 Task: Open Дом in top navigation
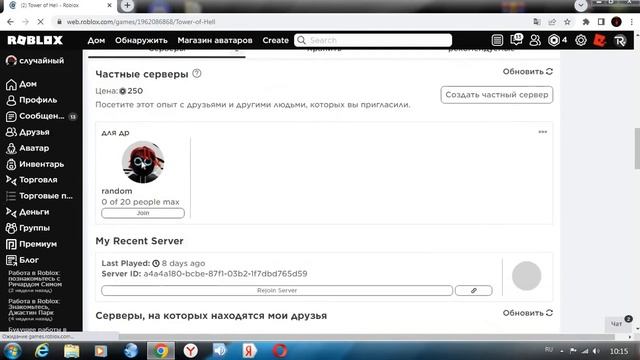pyautogui.click(x=96, y=40)
